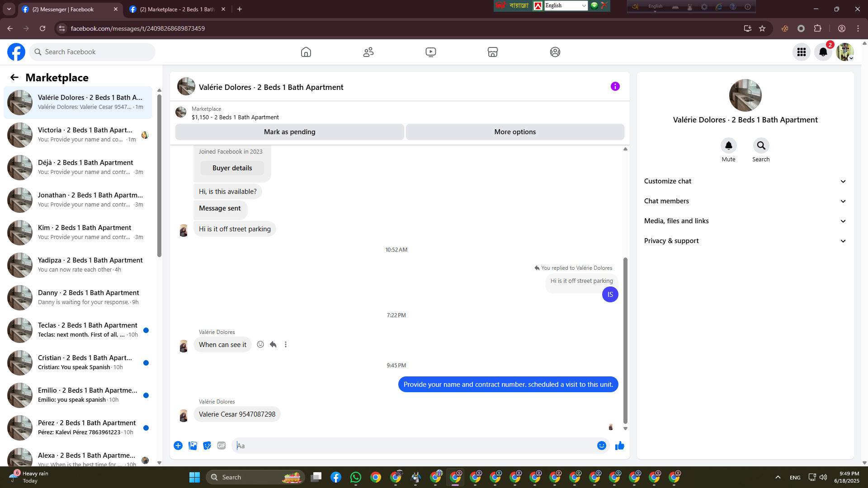This screenshot has width=868, height=488.
Task: Open Danny's apartment conversation
Action: point(78,298)
